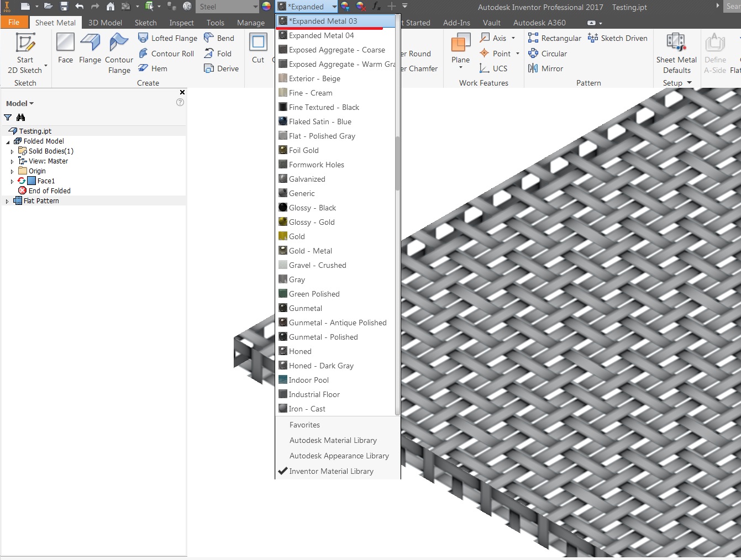
Task: Activate the Hem tool
Action: [155, 68]
